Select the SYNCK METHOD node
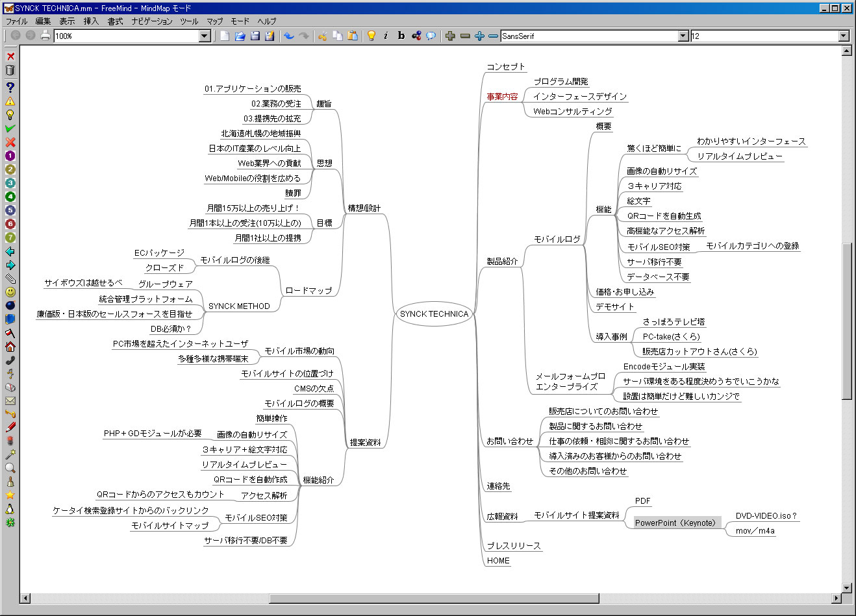 click(x=239, y=306)
